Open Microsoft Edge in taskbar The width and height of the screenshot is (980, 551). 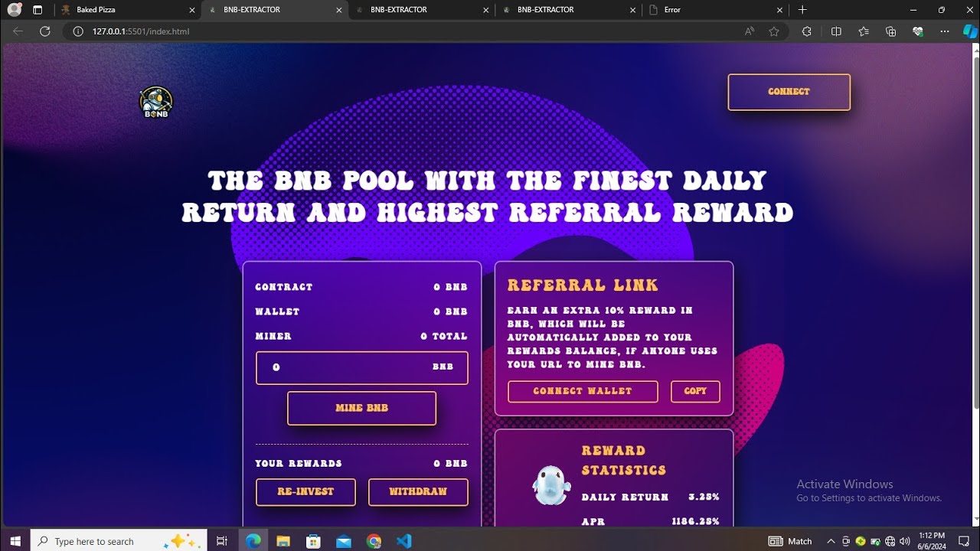click(x=253, y=541)
